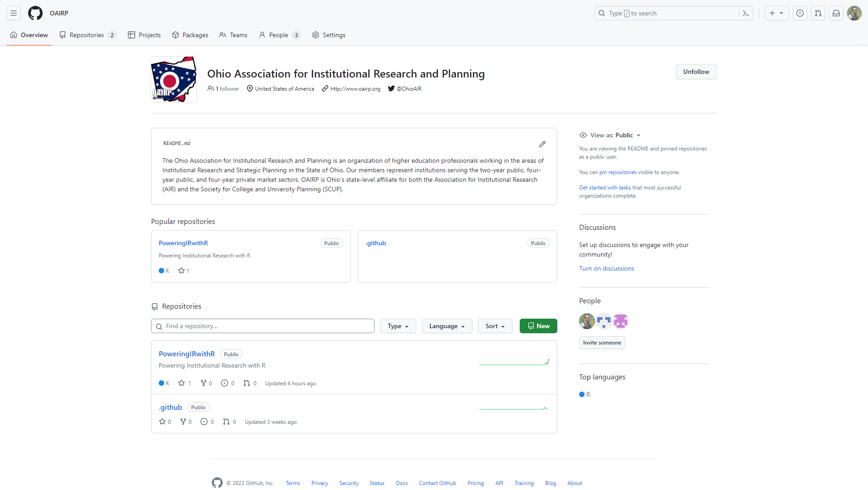
Task: Open the pull requests icon in the header
Action: pyautogui.click(x=818, y=13)
